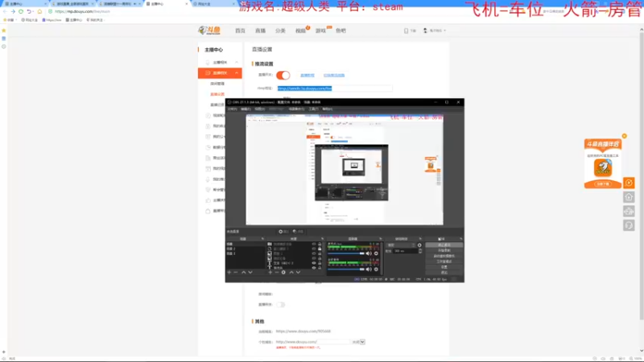
Task: Add a scene with the plus in OBS Scenes panel
Action: [x=229, y=272]
